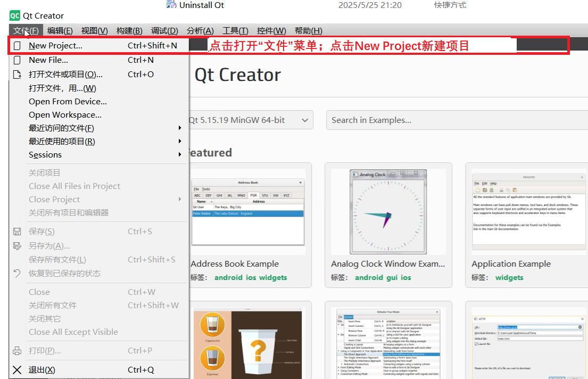
Task: Expand the Close Project submenu arrow
Action: (180, 199)
